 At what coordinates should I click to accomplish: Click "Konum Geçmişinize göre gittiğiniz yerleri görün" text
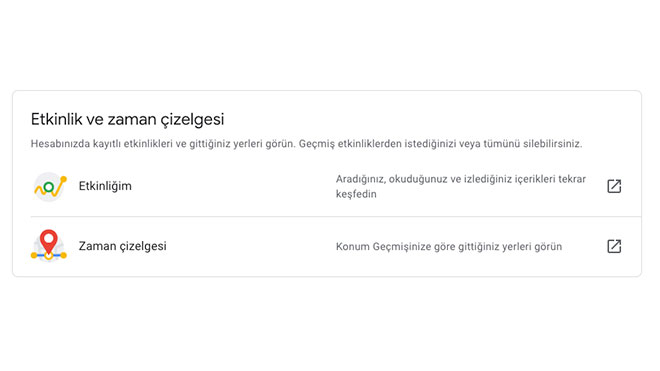point(449,247)
